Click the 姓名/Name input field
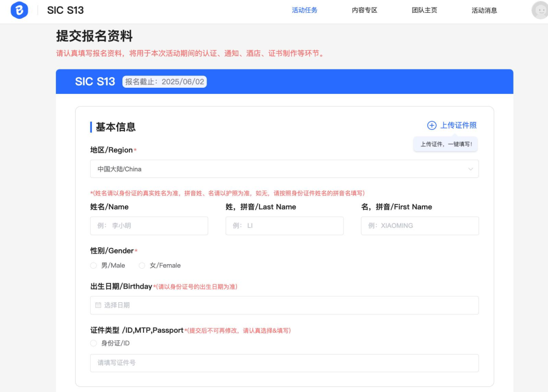Viewport: 548px width, 392px height. 149,226
